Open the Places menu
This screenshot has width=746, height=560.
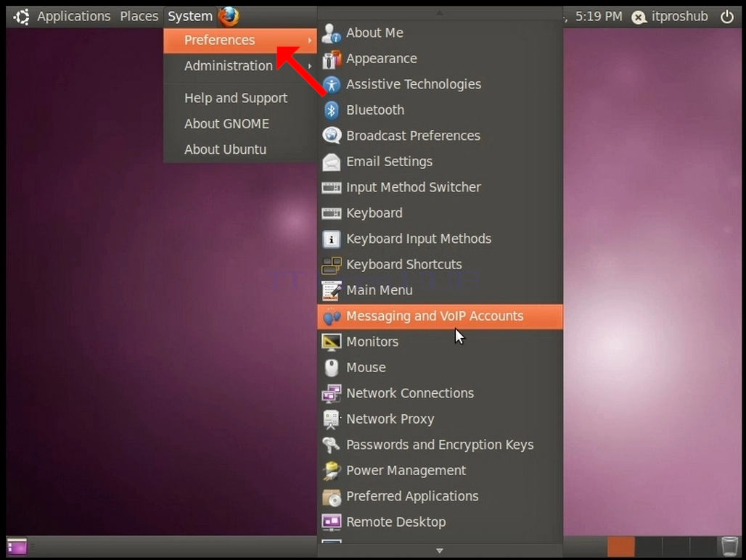click(139, 16)
